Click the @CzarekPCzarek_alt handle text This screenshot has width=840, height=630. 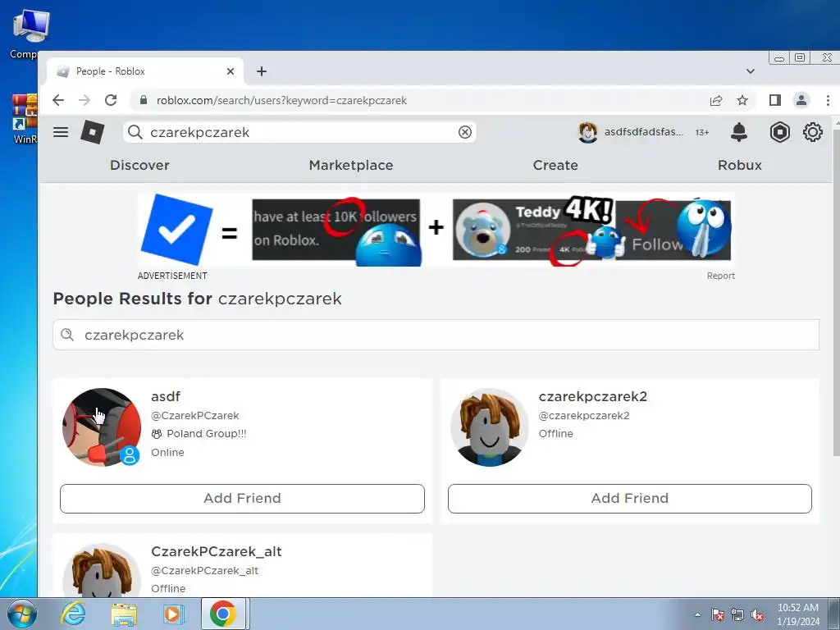point(204,571)
